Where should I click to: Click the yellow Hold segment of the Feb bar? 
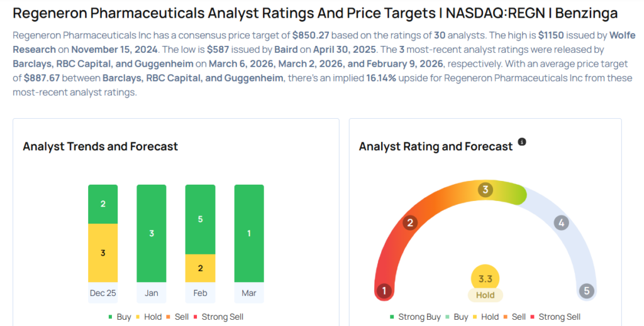pos(200,268)
